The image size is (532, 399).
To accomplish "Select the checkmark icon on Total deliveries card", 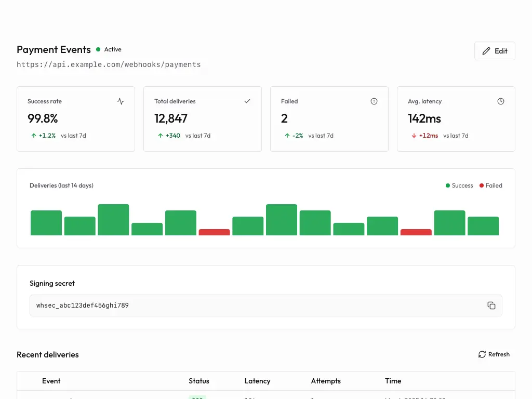I will click(x=247, y=101).
